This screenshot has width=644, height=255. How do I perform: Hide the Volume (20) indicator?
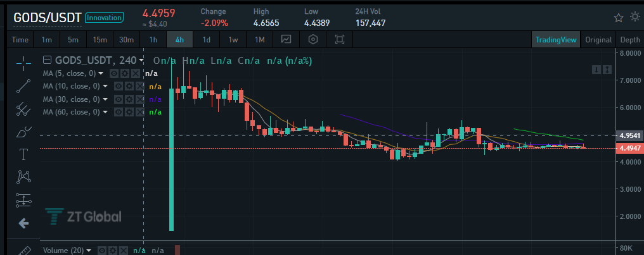click(x=102, y=251)
